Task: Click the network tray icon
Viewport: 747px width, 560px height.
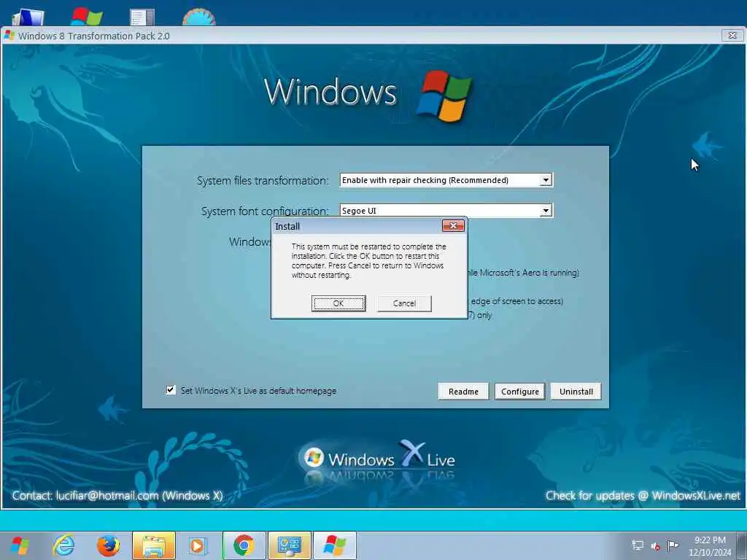Action: click(638, 545)
